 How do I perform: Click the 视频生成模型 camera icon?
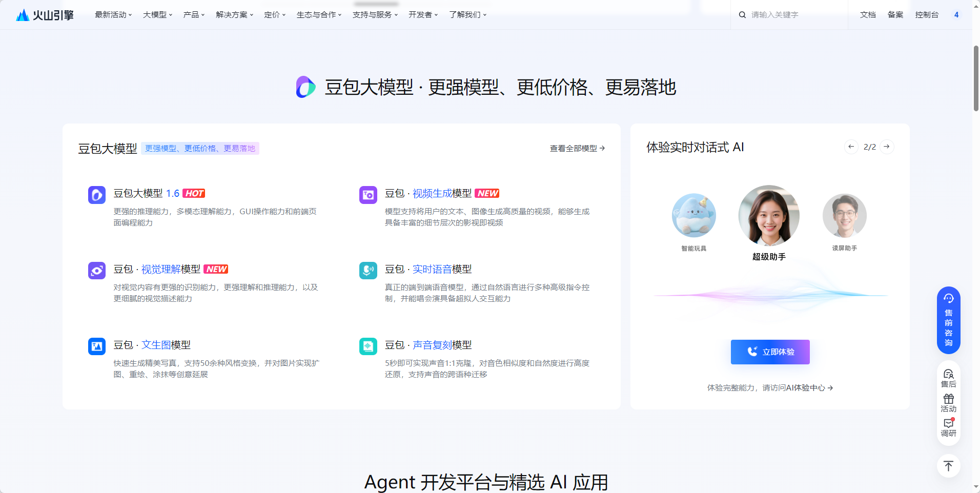point(368,195)
